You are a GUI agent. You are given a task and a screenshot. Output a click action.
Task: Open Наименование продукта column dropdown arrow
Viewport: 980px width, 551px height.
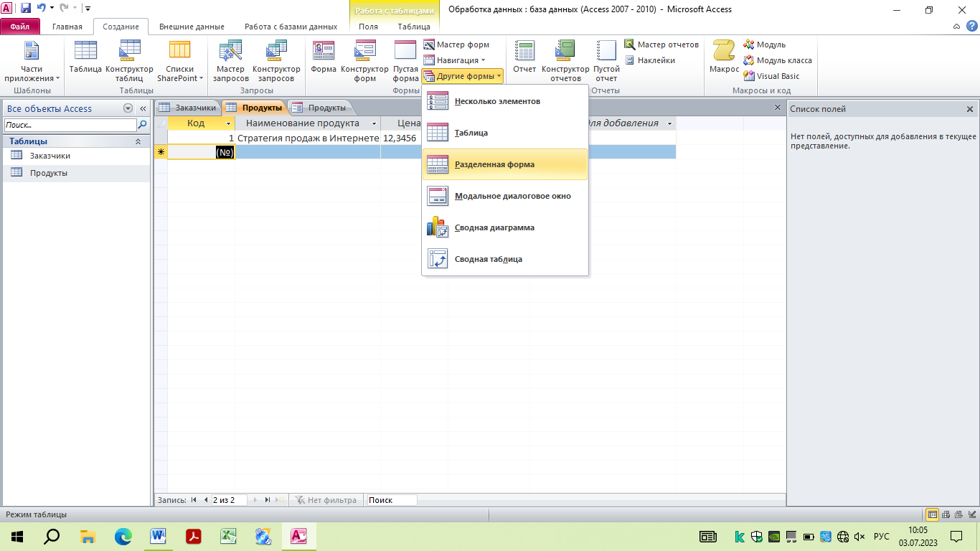pyautogui.click(x=374, y=123)
